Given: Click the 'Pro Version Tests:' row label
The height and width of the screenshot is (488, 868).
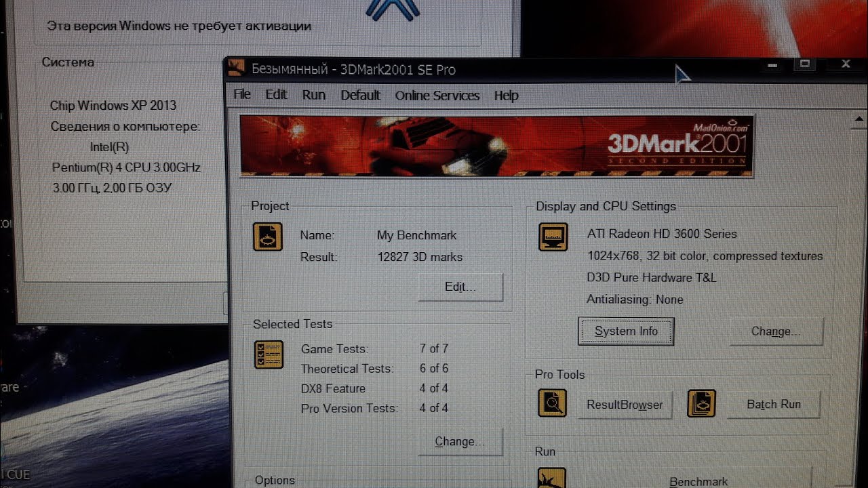Looking at the screenshot, I should click(349, 408).
